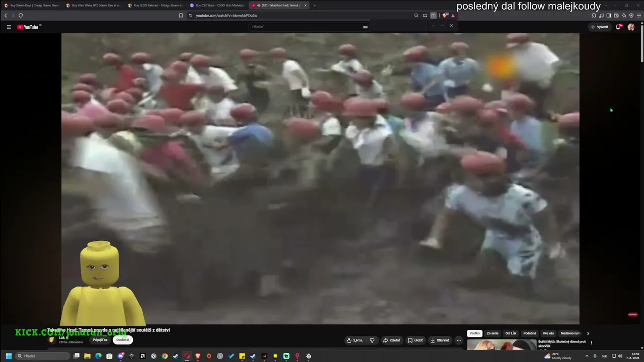Open Task View in the taskbar

point(76,356)
